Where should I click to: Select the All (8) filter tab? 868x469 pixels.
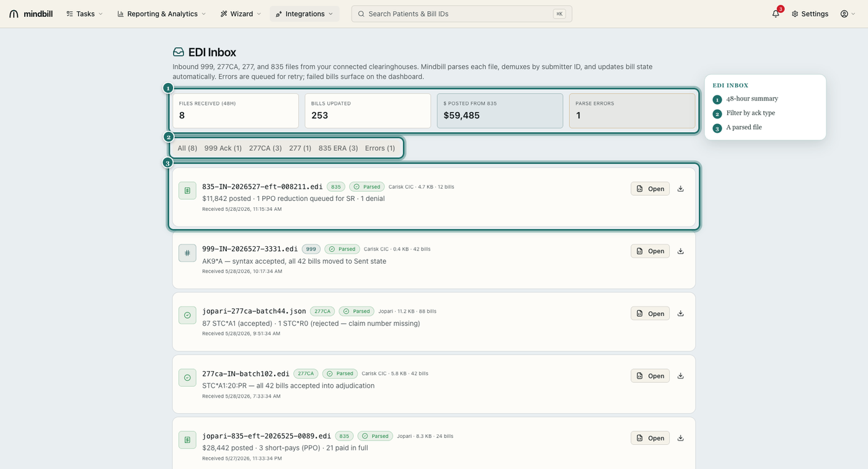187,148
